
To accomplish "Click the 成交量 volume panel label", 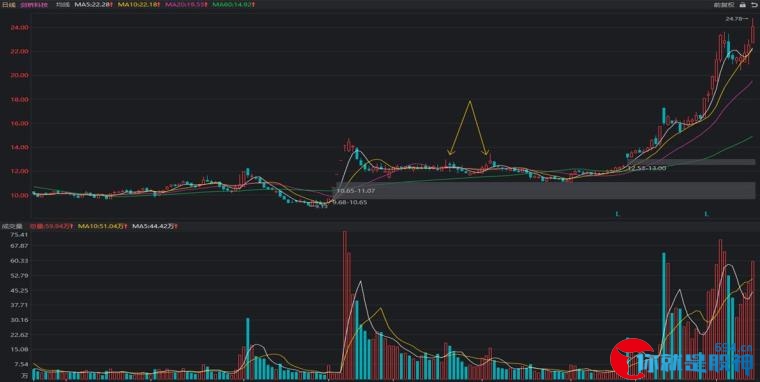I will pyautogui.click(x=13, y=226).
